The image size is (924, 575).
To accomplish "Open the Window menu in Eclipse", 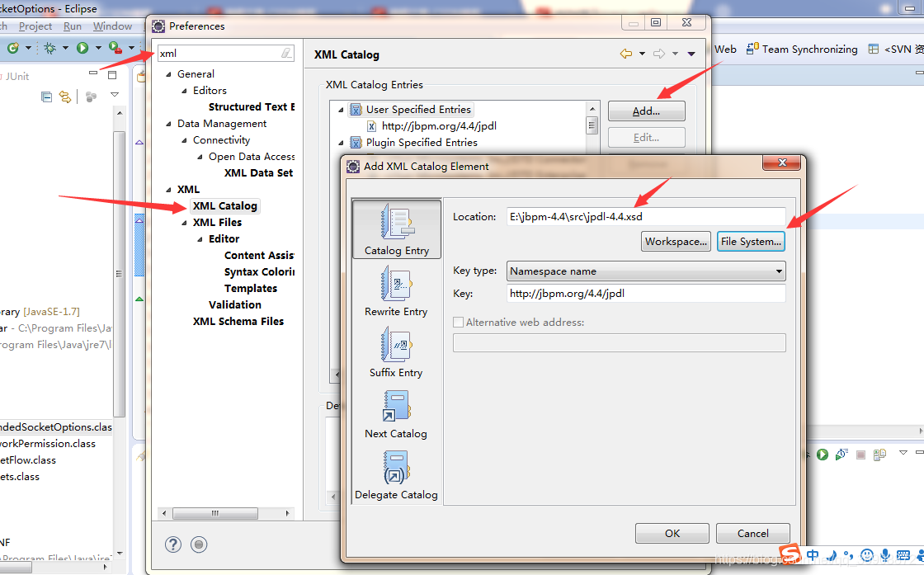I will 112,26.
